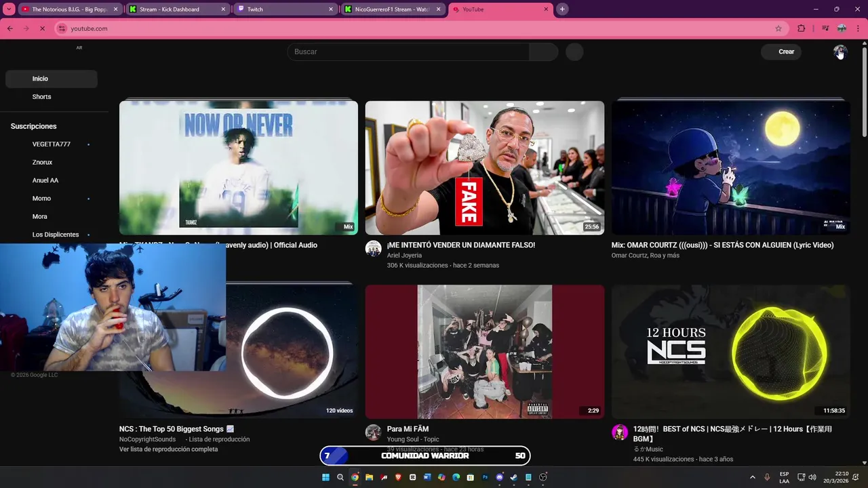Launch Brave browser from the taskbar

click(398, 477)
